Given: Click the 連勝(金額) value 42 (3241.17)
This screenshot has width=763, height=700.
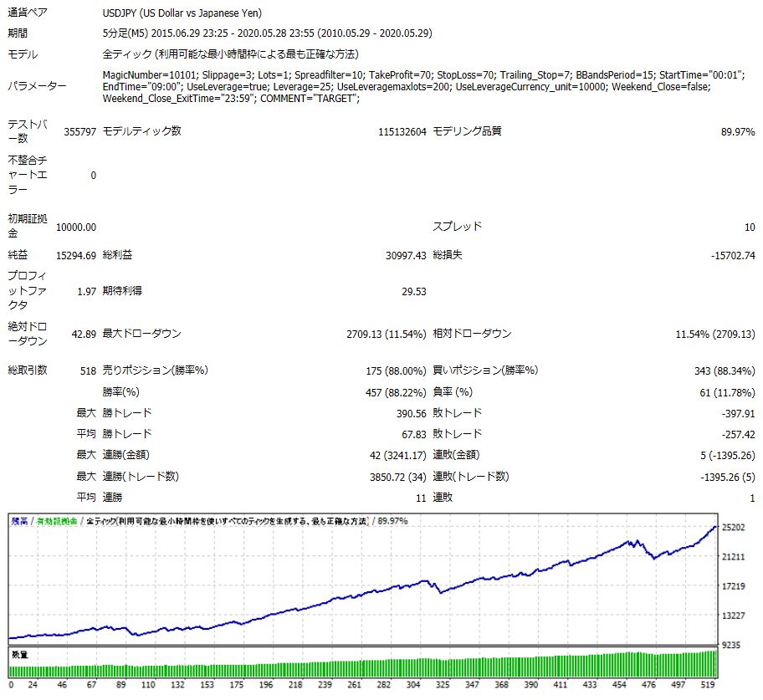Looking at the screenshot, I should [x=398, y=456].
